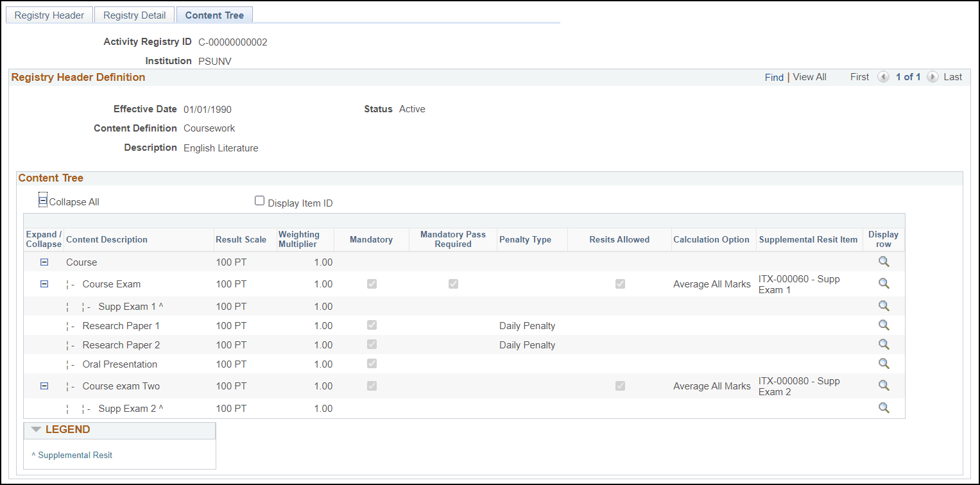Image resolution: width=980 pixels, height=485 pixels.
Task: Open display row magnifier for Supp Exam 1
Action: [x=884, y=306]
